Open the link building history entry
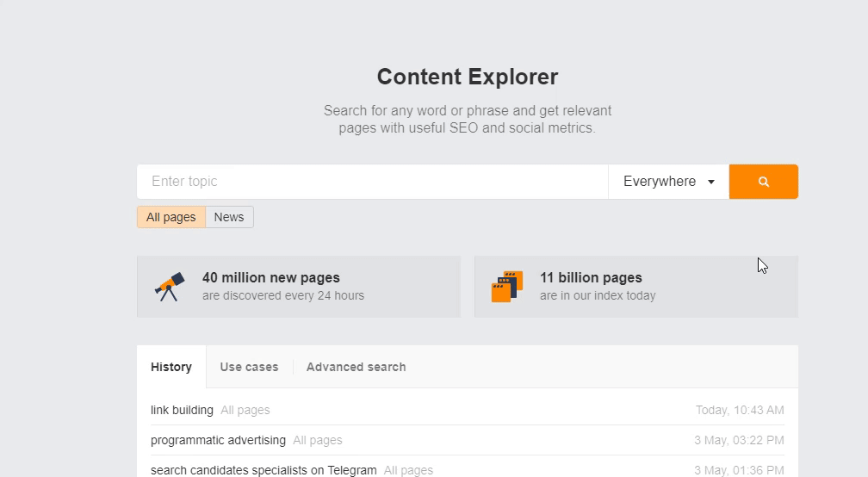Viewport: 868px width, 477px height. pos(182,410)
